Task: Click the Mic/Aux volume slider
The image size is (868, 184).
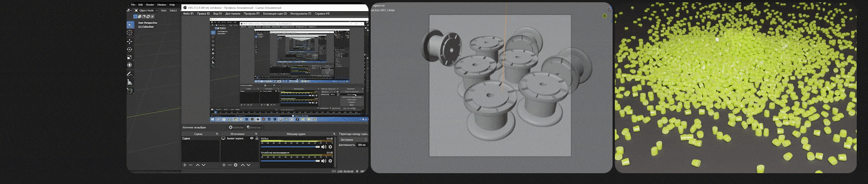Action: (289, 147)
